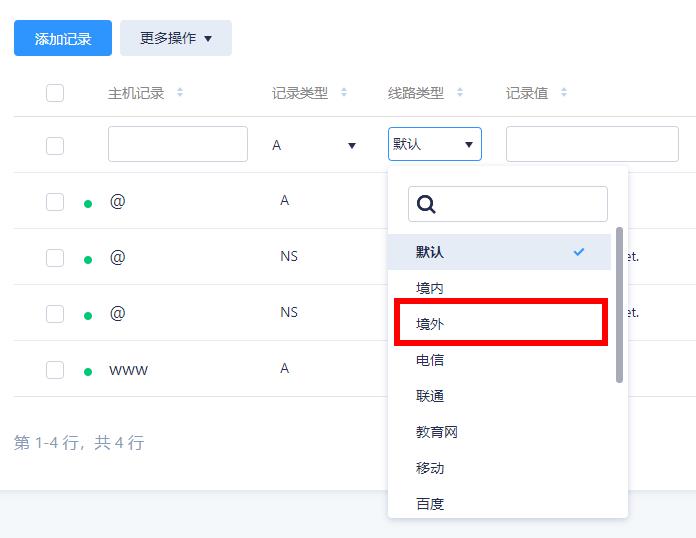Click the www host record text
The image size is (696, 538).
[x=128, y=370]
